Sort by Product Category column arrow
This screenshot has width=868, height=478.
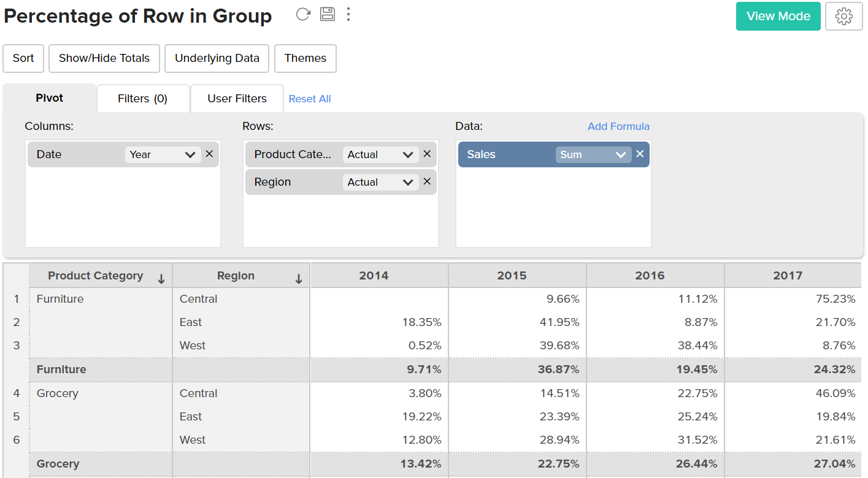161,279
